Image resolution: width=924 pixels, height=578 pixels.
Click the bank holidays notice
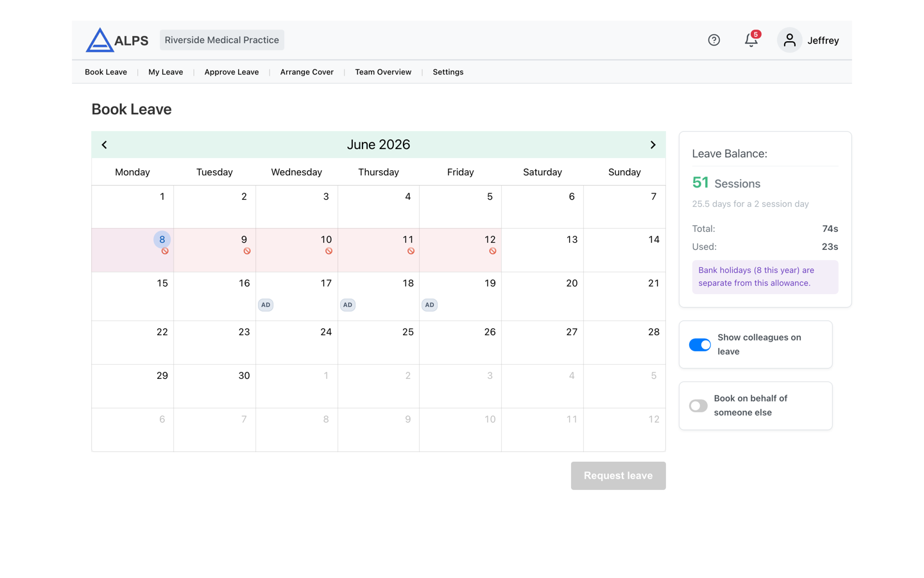765,277
